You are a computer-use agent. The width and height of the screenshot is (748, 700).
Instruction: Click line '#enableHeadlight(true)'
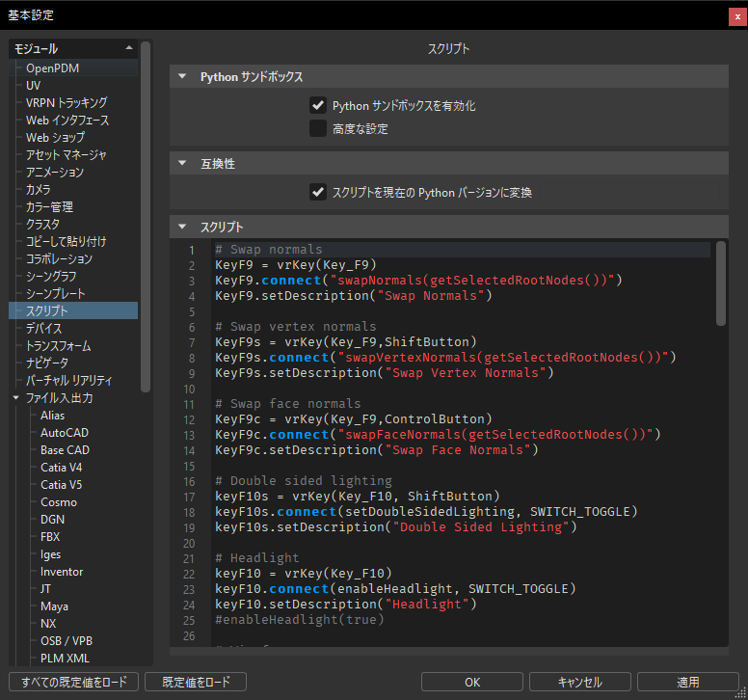pyautogui.click(x=300, y=619)
